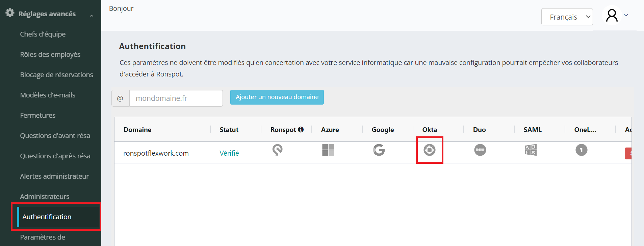Click the Ronspot authentication icon
644x246 pixels.
(277, 150)
